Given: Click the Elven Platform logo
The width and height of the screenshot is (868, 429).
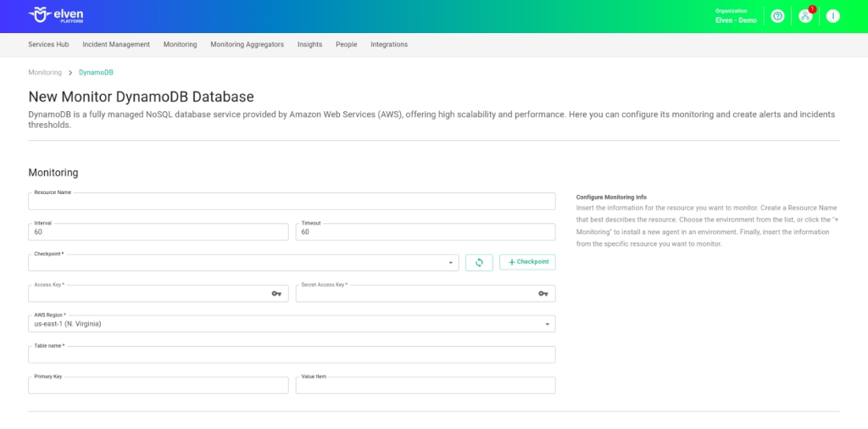Looking at the screenshot, I should point(56,15).
